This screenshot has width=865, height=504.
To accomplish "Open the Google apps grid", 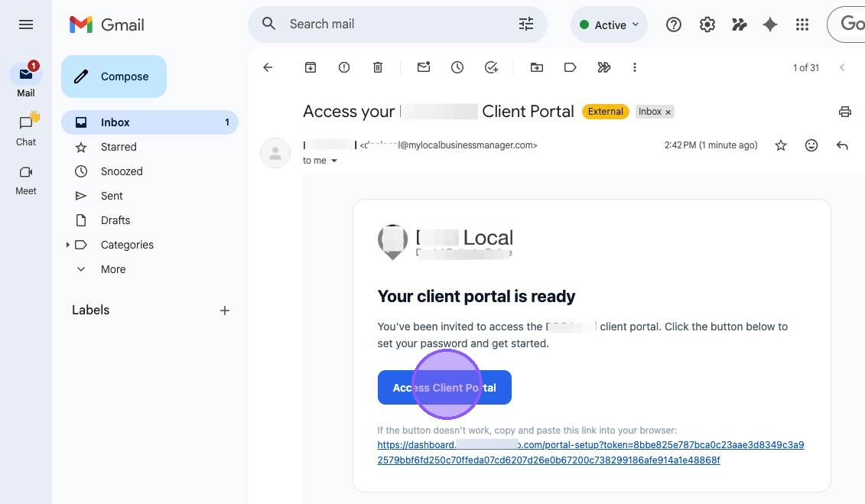I will [802, 24].
